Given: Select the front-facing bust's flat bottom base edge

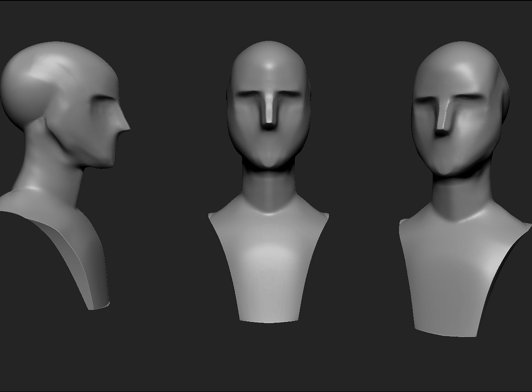Looking at the screenshot, I should point(269,320).
